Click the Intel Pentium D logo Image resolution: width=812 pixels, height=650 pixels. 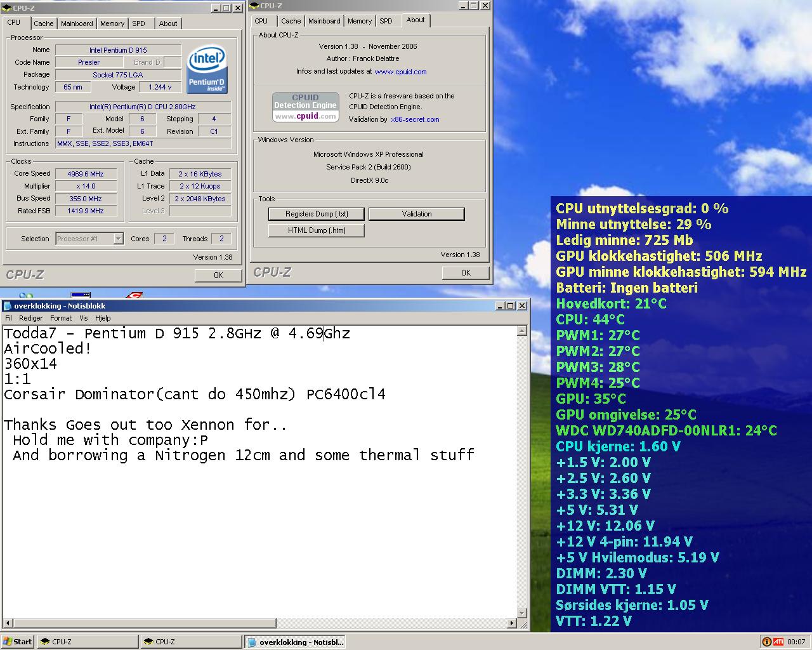207,69
